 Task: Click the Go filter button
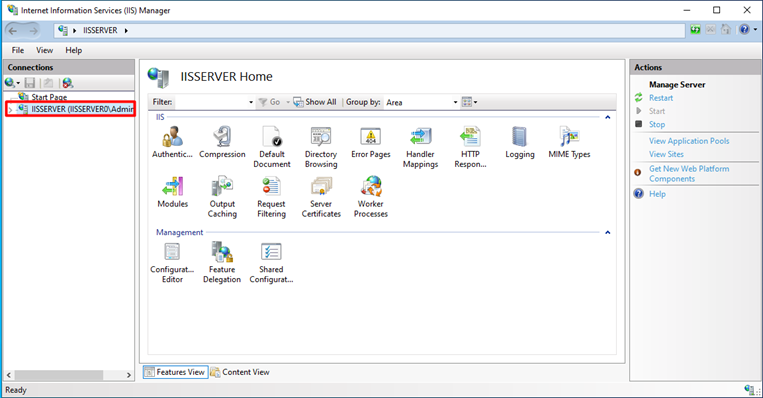270,102
